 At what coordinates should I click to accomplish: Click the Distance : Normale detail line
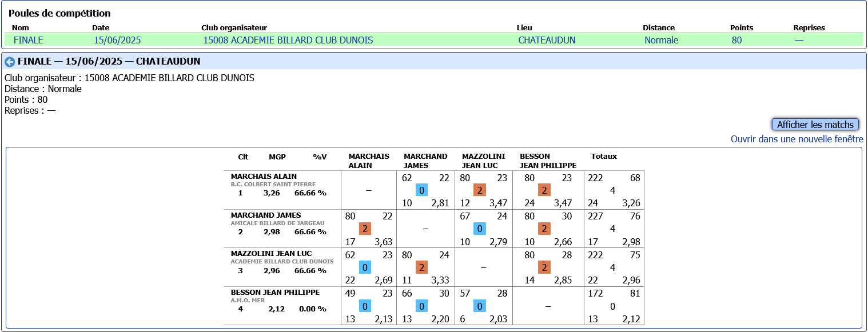(43, 89)
